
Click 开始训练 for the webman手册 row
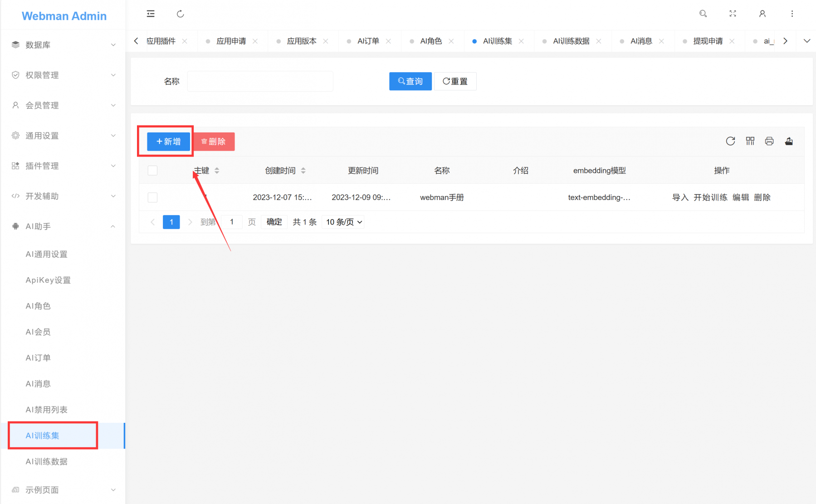(710, 197)
